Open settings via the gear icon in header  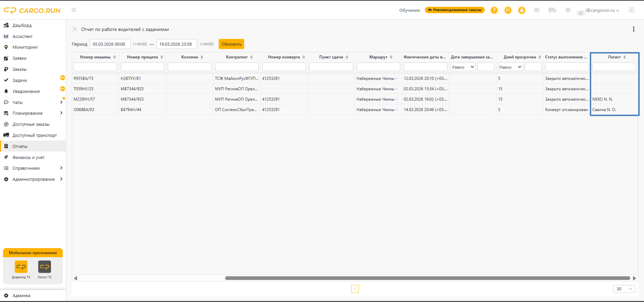(568, 10)
